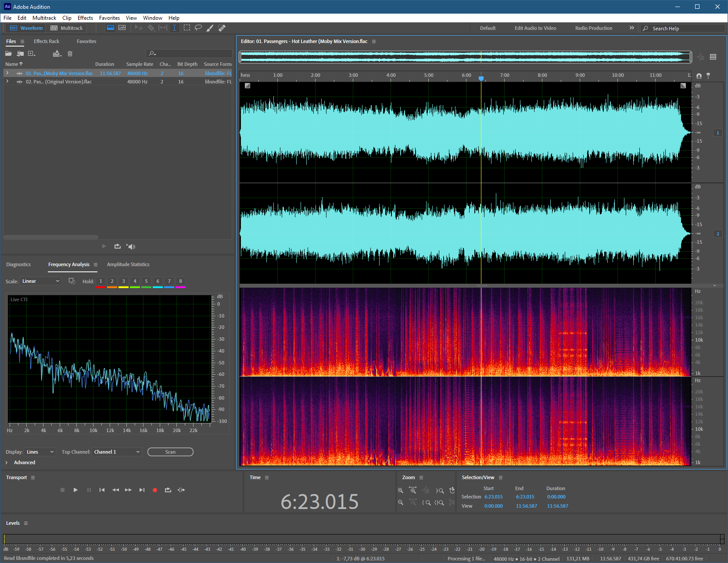Switch to the Amplitude Statistics tab

click(x=128, y=264)
